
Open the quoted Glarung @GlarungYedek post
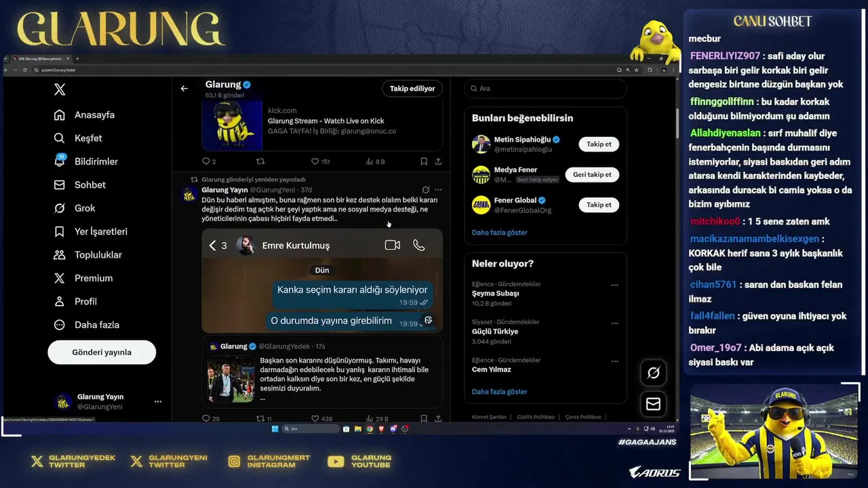click(x=322, y=371)
